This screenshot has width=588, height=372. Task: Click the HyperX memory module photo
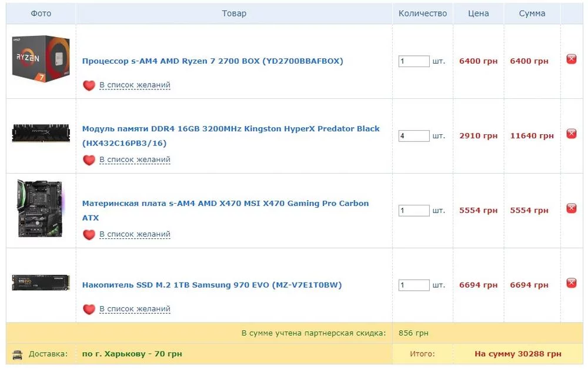click(41, 133)
